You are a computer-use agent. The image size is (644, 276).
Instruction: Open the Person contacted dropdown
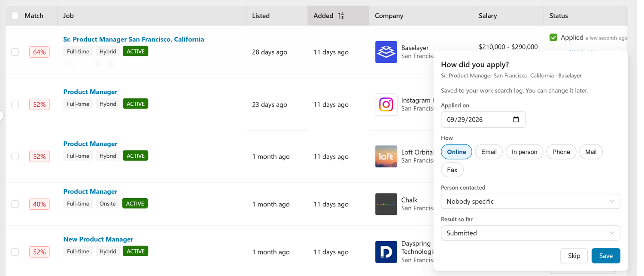coord(530,201)
